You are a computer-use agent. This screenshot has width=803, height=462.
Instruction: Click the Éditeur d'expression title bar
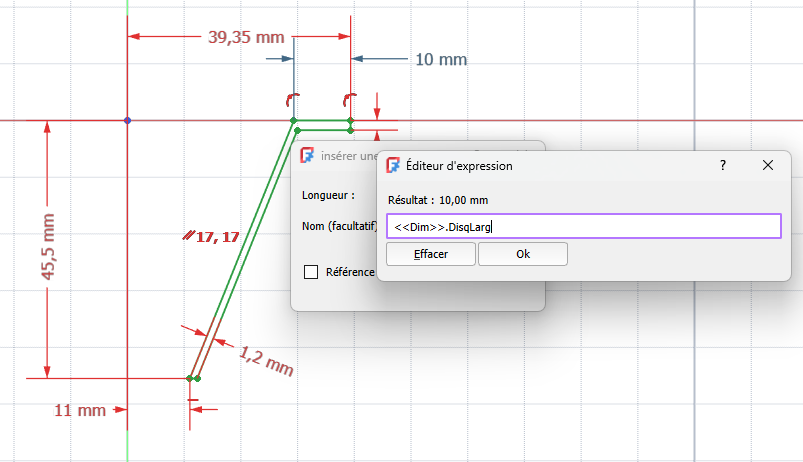click(560, 165)
